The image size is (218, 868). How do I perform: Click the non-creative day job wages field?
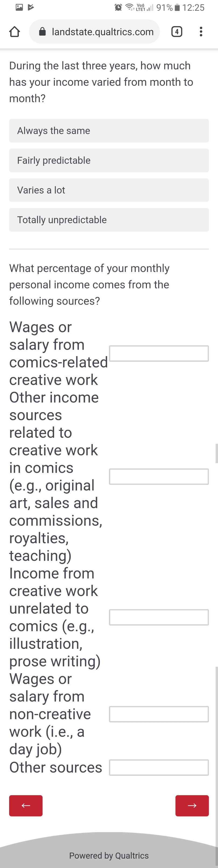[x=159, y=714]
